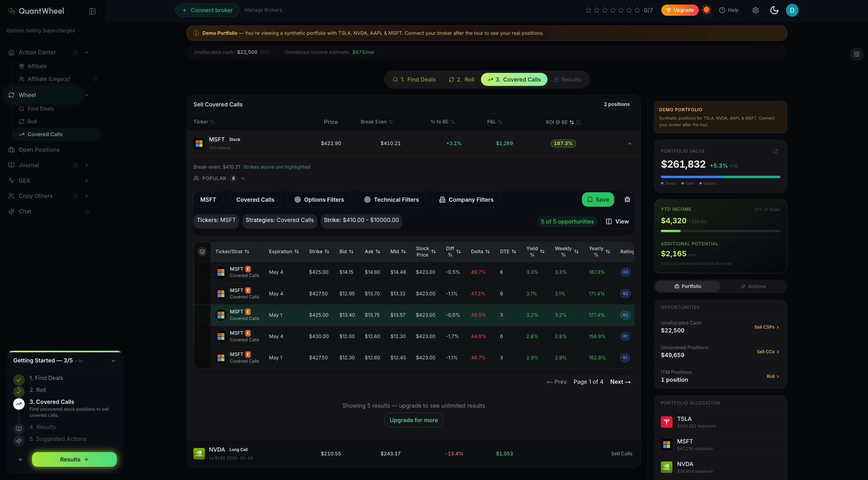Screen dimensions: 868x480
Task: Collapse the left sidebar panel icon
Action: tap(92, 11)
